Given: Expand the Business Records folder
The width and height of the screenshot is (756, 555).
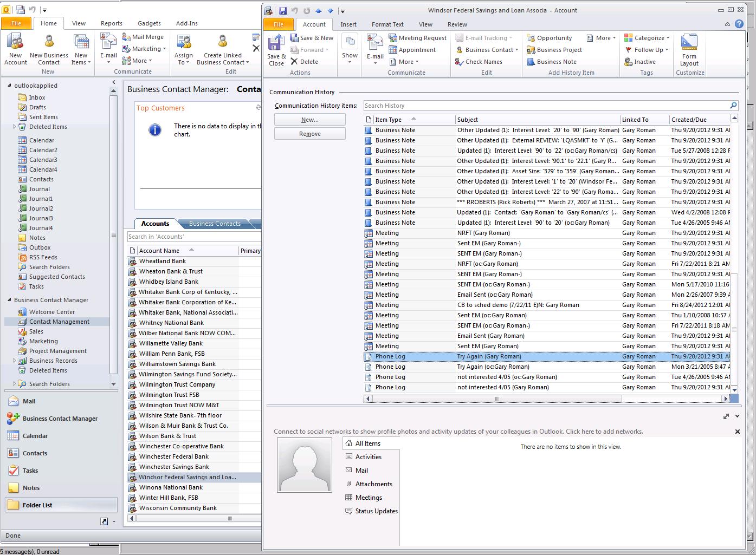Looking at the screenshot, I should [14, 361].
